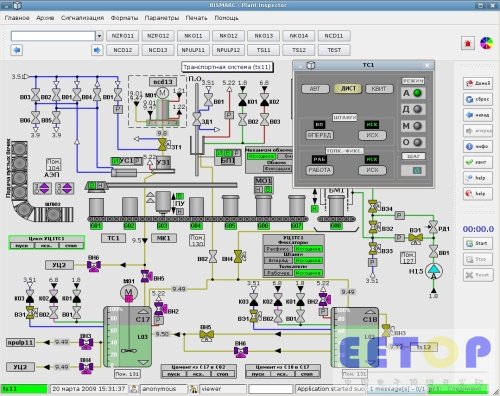Screen dimensions: 500x396
Task: Open the Параметры menu
Action: 162,18
